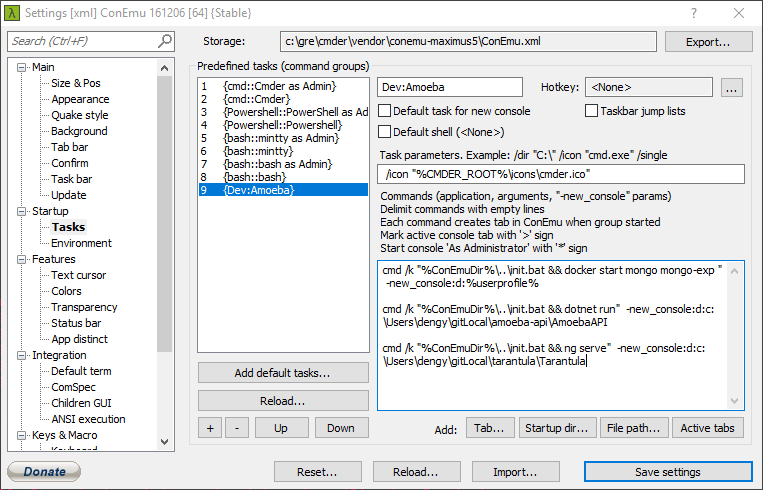
Task: Click the task name field Dev:Amoeba
Action: (450, 88)
